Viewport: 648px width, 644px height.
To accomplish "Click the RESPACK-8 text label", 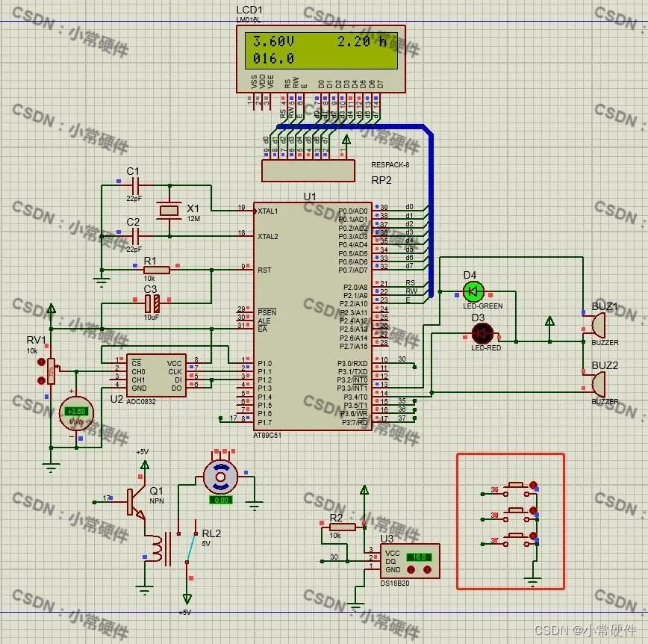I will point(390,164).
